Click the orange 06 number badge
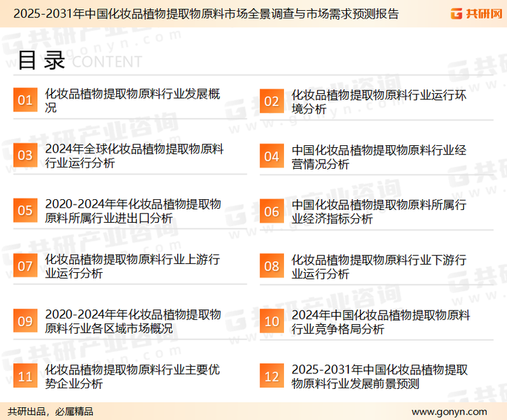The height and width of the screenshot is (420, 507). pos(272,211)
